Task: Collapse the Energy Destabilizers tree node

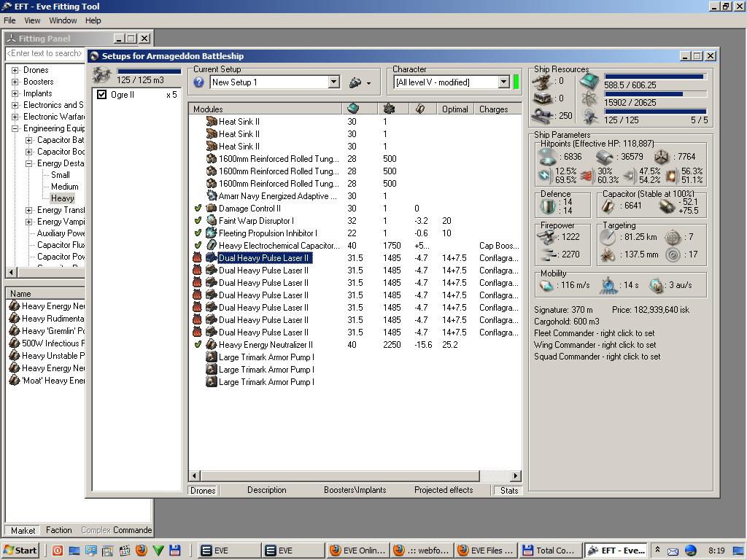Action: [x=28, y=163]
